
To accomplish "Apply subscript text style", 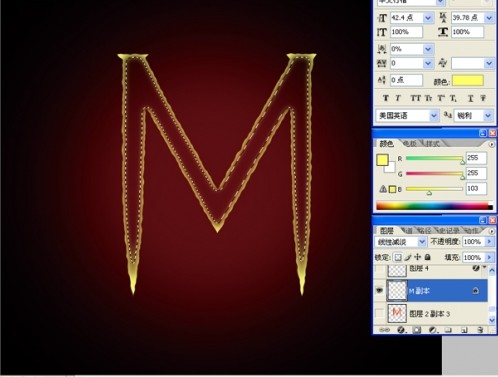I will [453, 98].
